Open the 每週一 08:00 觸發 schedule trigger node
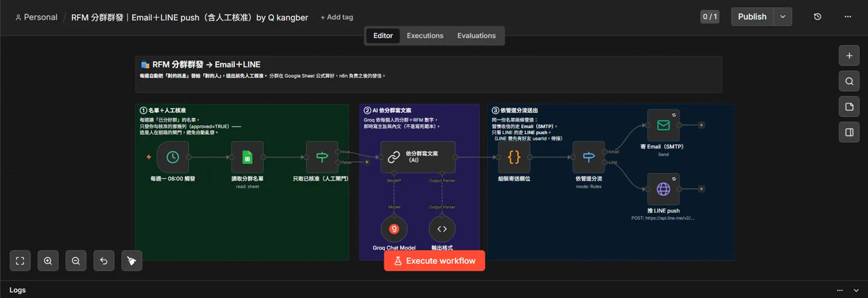 click(x=173, y=157)
